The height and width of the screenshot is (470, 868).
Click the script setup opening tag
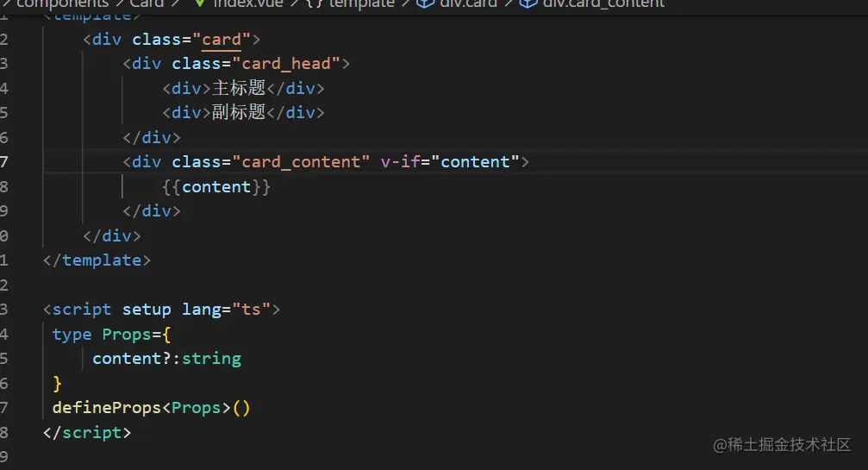[x=161, y=309]
